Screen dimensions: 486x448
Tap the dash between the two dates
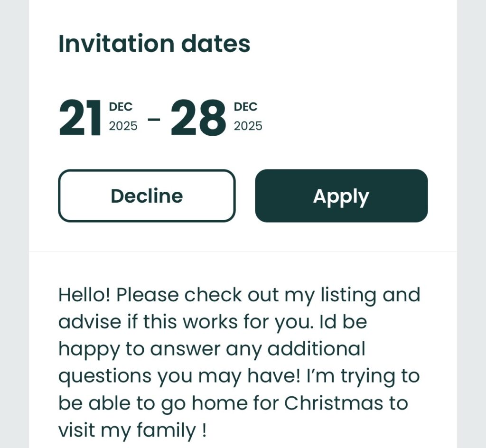click(154, 119)
